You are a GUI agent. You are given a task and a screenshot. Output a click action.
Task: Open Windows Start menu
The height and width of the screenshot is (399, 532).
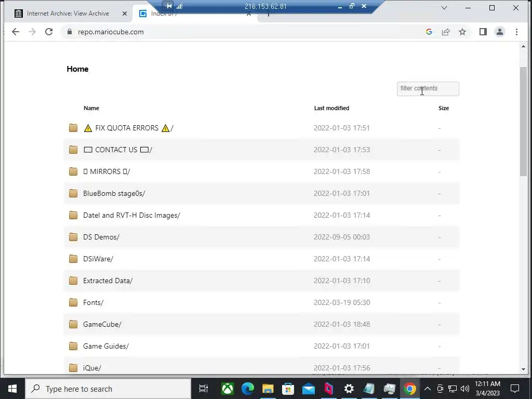[12, 389]
